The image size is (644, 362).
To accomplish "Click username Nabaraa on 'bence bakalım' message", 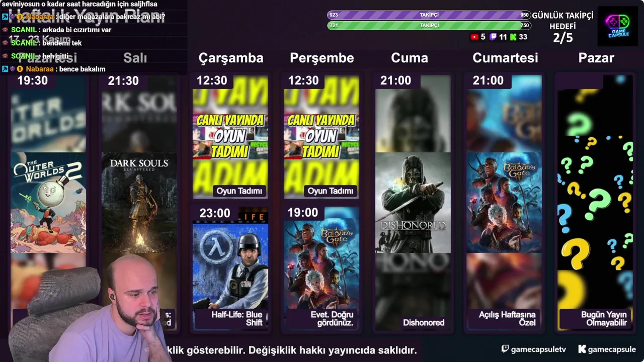I will pos(39,69).
